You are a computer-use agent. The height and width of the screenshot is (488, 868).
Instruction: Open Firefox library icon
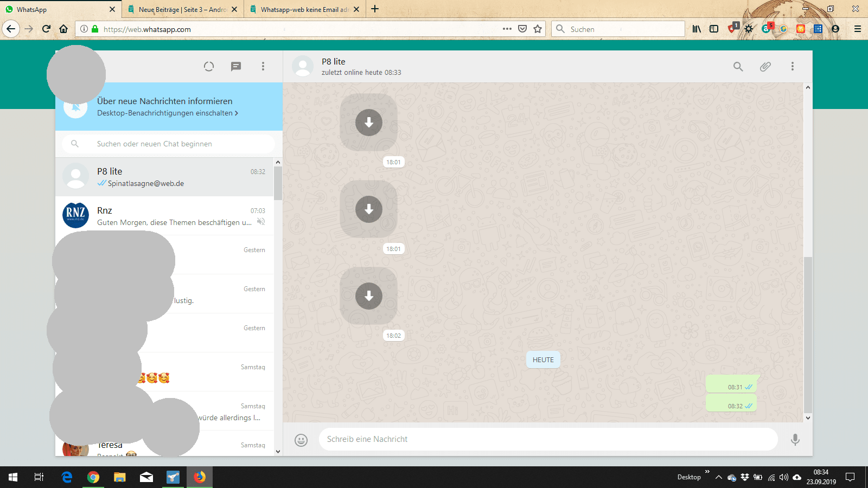[697, 29]
